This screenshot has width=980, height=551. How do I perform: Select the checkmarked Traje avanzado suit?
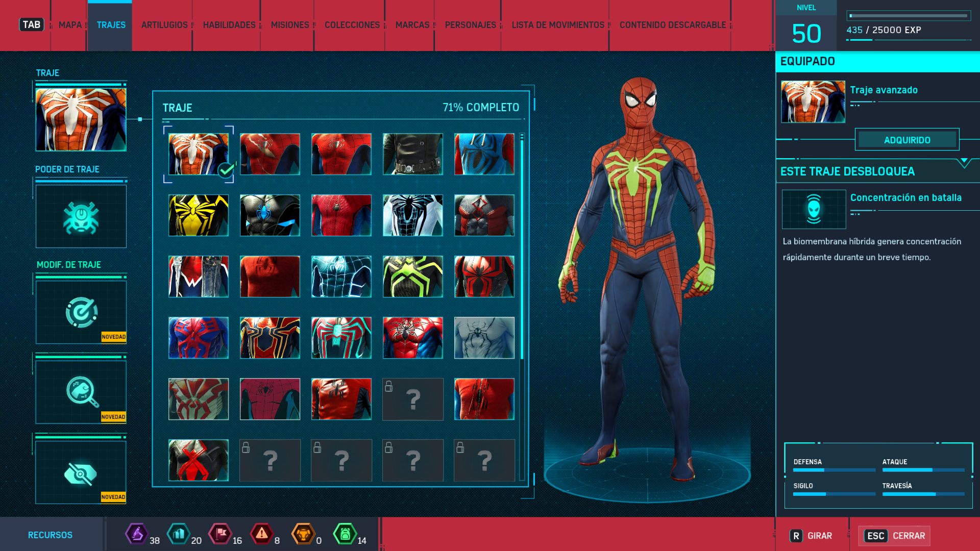pos(199,154)
